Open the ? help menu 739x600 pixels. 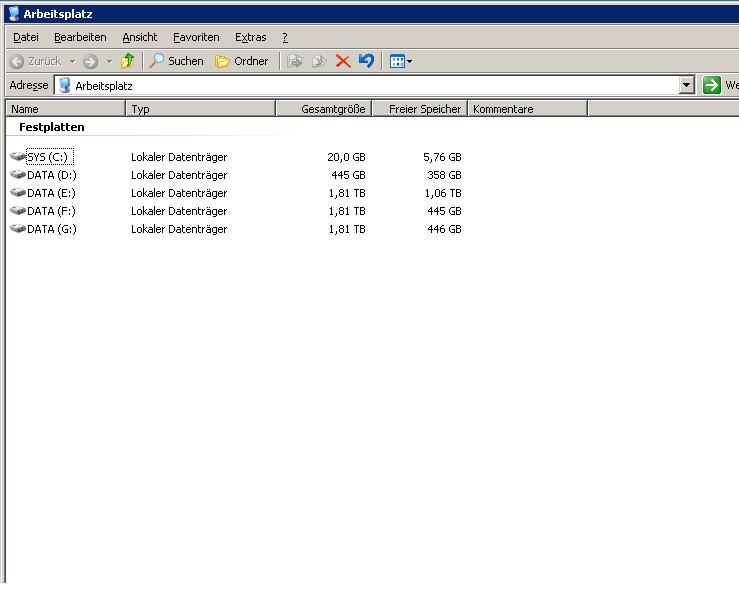pos(285,37)
